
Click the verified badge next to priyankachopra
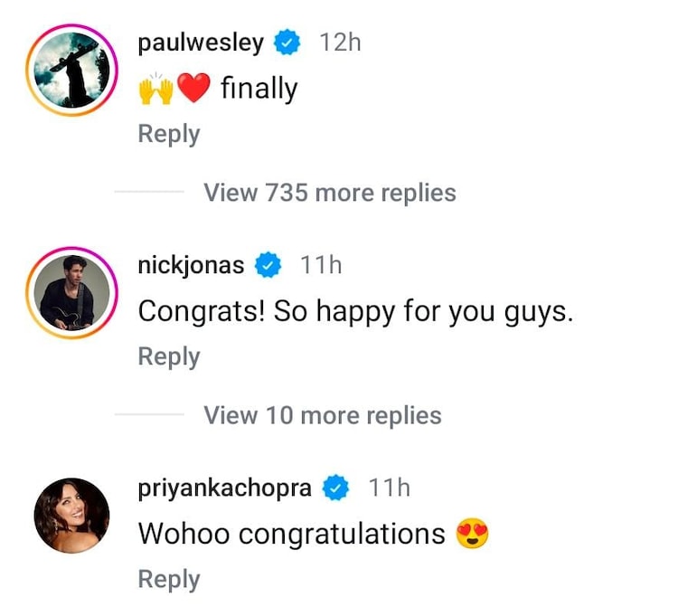click(336, 488)
